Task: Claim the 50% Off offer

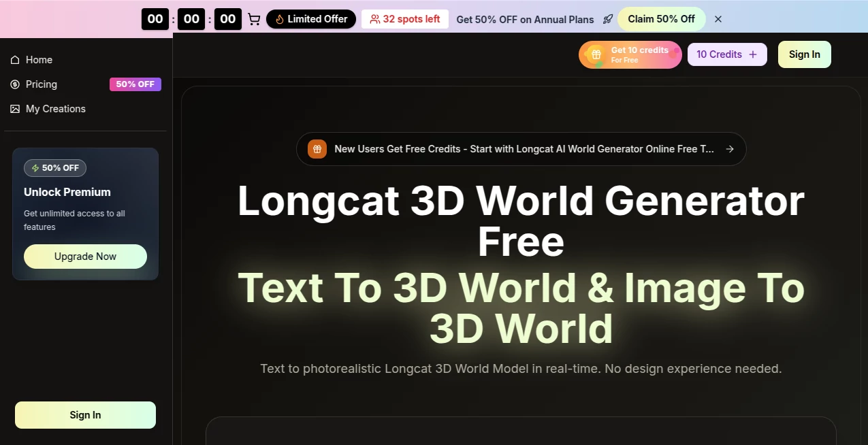Action: [x=661, y=18]
